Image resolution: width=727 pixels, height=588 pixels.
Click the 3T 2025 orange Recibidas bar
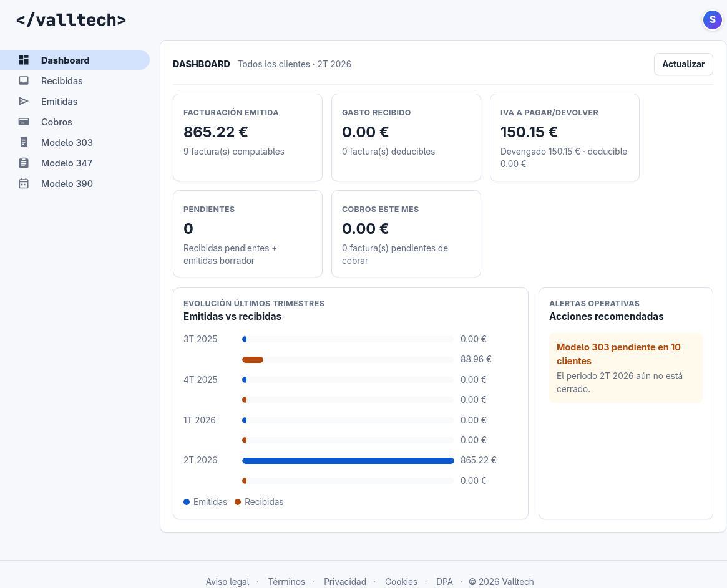tap(253, 360)
